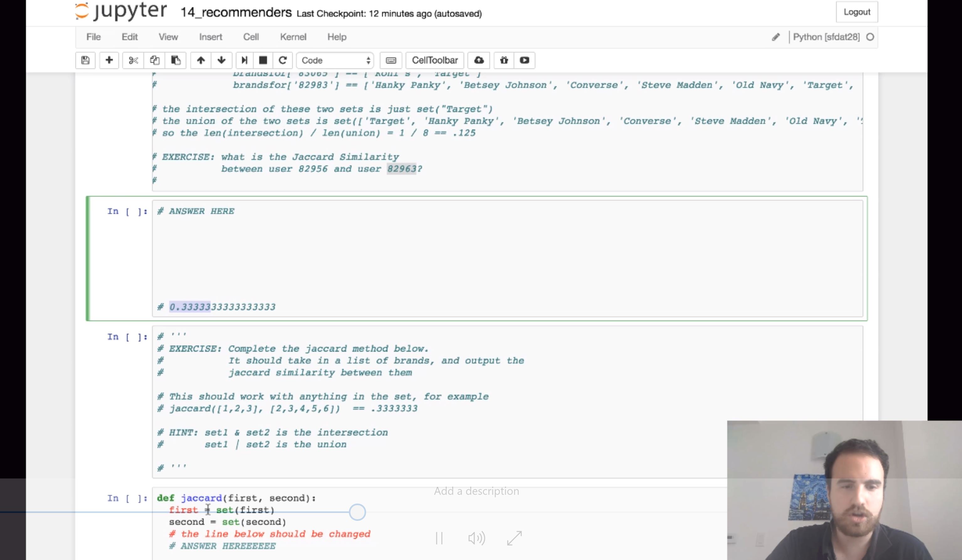962x560 pixels.
Task: Cut the selected cell with scissors icon
Action: [x=133, y=60]
